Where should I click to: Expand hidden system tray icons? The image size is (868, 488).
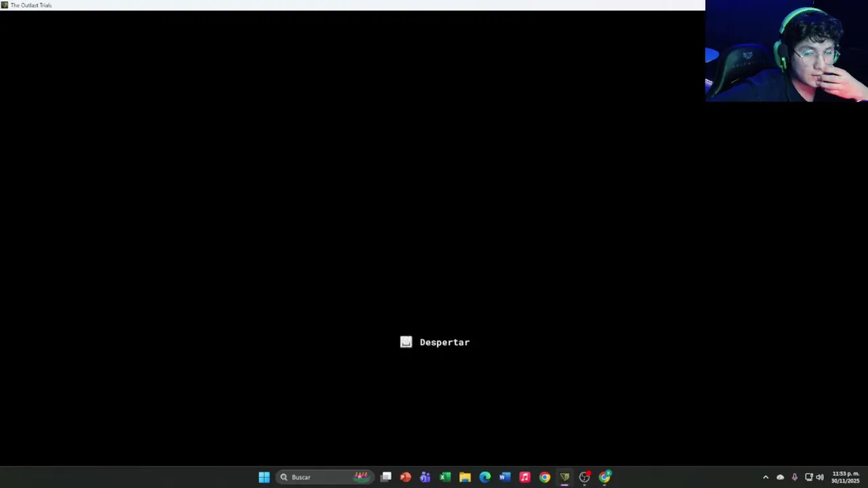(x=766, y=477)
